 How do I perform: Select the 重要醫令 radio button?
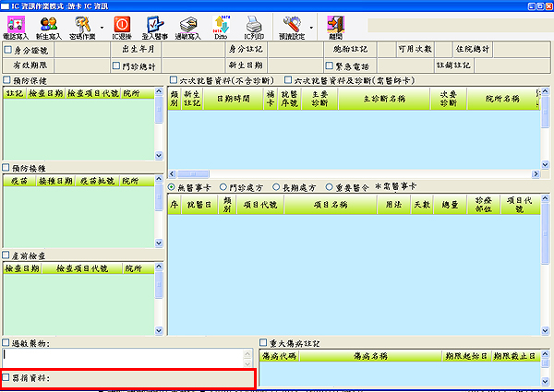pyautogui.click(x=330, y=187)
